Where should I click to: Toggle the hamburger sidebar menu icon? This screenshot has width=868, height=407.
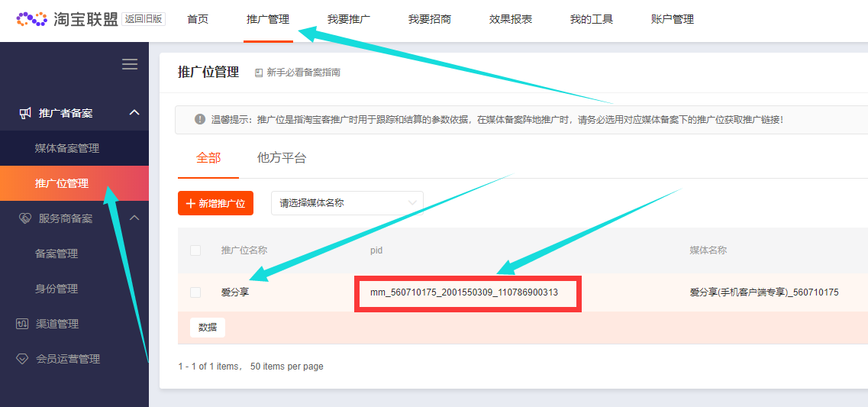tap(130, 65)
